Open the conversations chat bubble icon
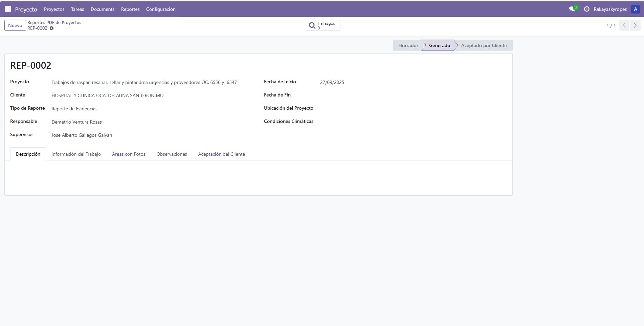The height and width of the screenshot is (326, 644). [572, 9]
